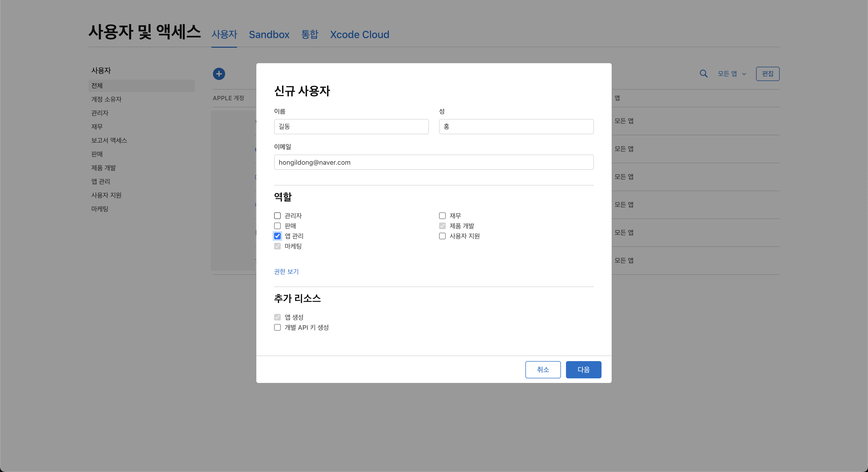Switch to the Sandbox tab
This screenshot has height=472, width=868.
[x=269, y=35]
